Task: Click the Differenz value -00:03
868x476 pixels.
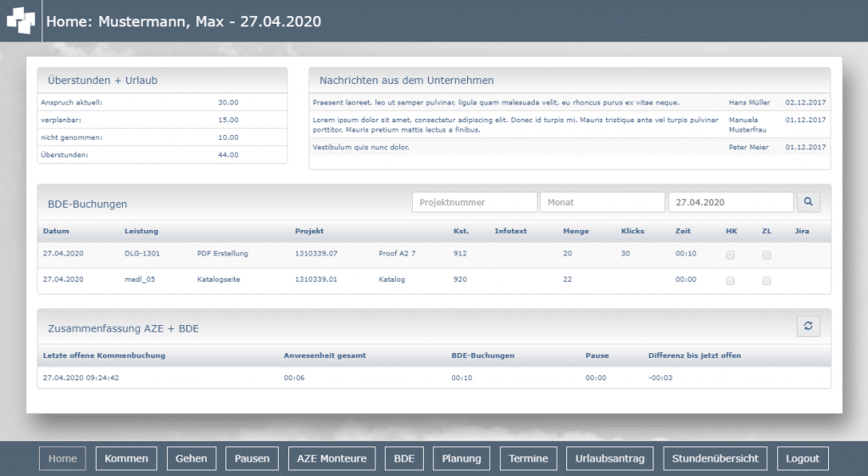Action: [660, 378]
